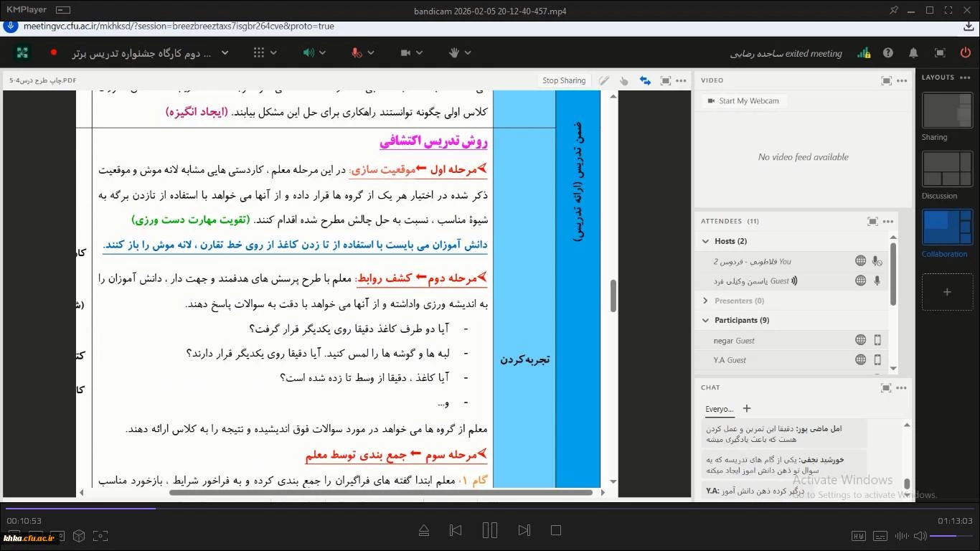
Task: Click the draw pencil tool in share pod
Action: click(x=604, y=81)
